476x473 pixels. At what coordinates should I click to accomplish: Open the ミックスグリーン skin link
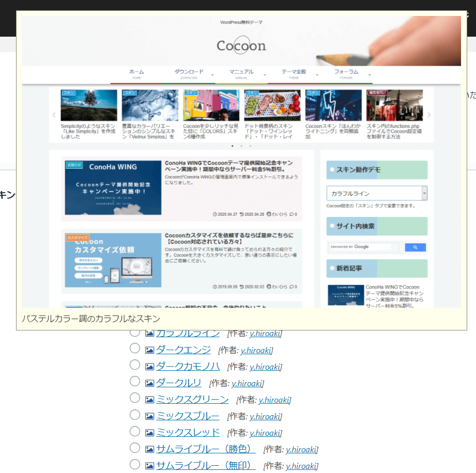192,400
